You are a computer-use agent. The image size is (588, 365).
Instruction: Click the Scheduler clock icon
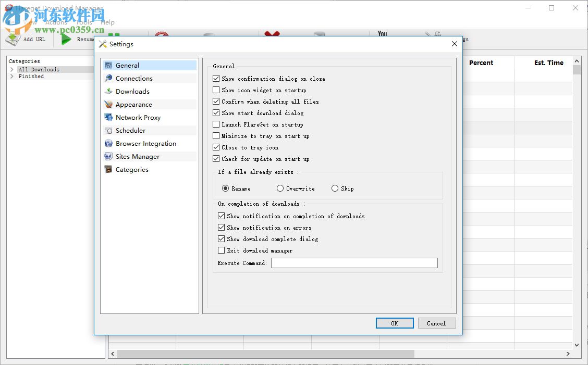tap(108, 130)
